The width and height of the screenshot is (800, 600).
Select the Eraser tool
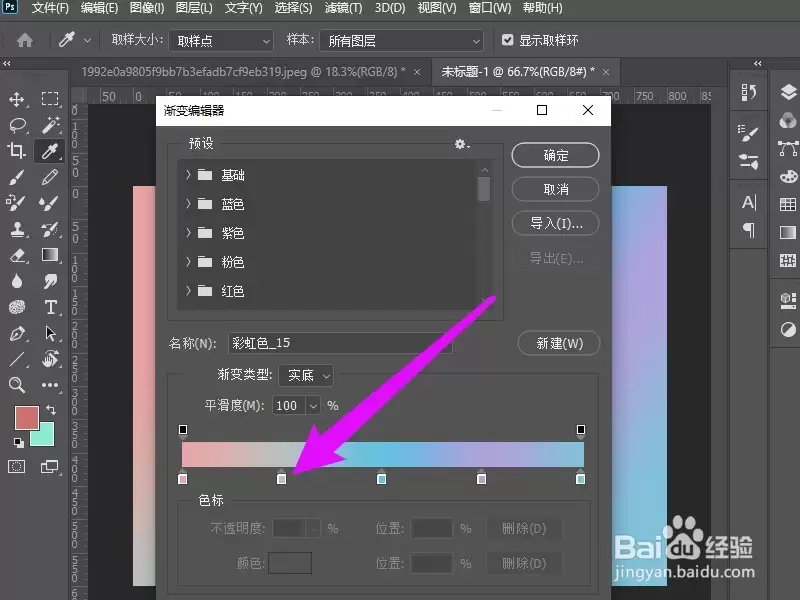[x=18, y=255]
